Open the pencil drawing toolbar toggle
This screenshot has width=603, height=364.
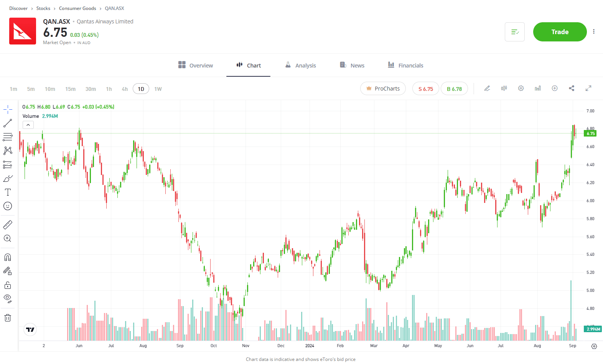(x=487, y=88)
